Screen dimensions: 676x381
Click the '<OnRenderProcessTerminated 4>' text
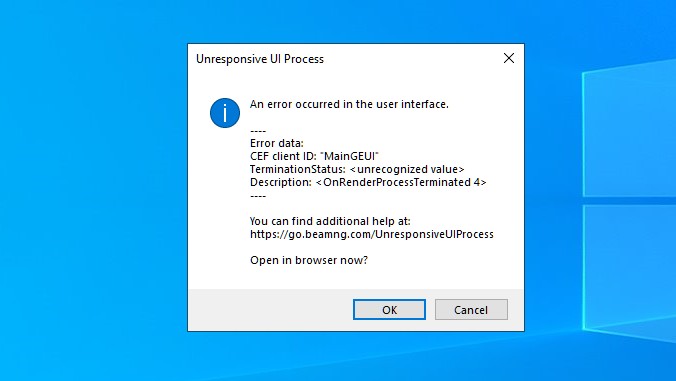coord(401,182)
